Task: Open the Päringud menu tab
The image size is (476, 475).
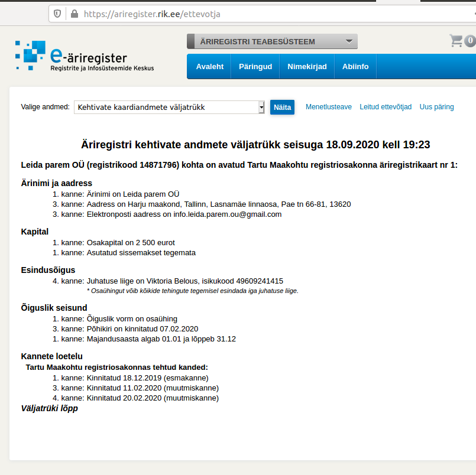Action: coord(255,66)
